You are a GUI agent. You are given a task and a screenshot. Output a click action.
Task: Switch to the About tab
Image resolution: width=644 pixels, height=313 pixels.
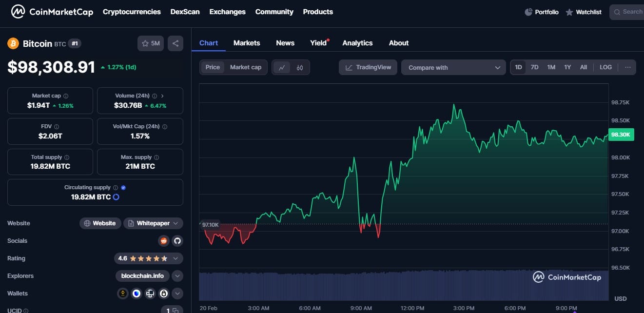[399, 43]
